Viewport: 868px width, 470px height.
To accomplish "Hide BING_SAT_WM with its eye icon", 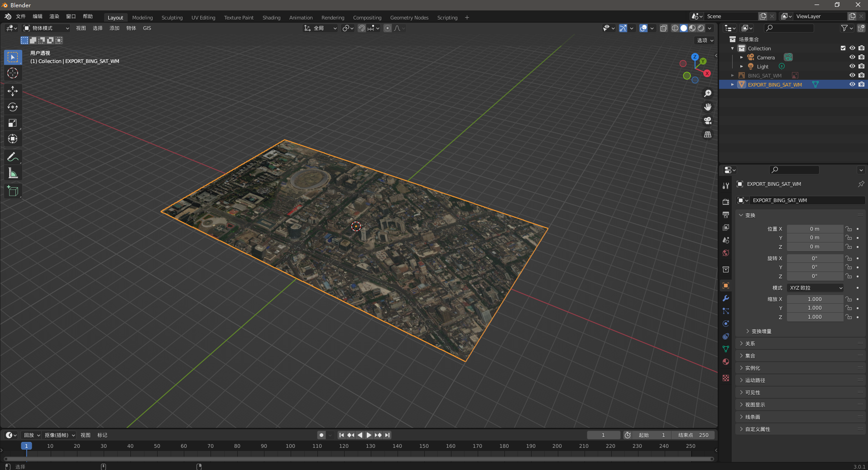I will click(x=852, y=75).
